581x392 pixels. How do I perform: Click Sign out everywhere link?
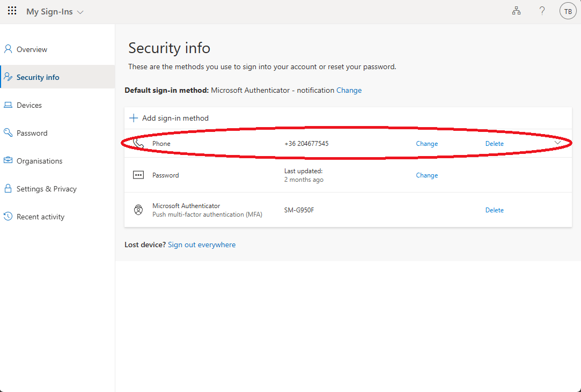[x=201, y=245]
